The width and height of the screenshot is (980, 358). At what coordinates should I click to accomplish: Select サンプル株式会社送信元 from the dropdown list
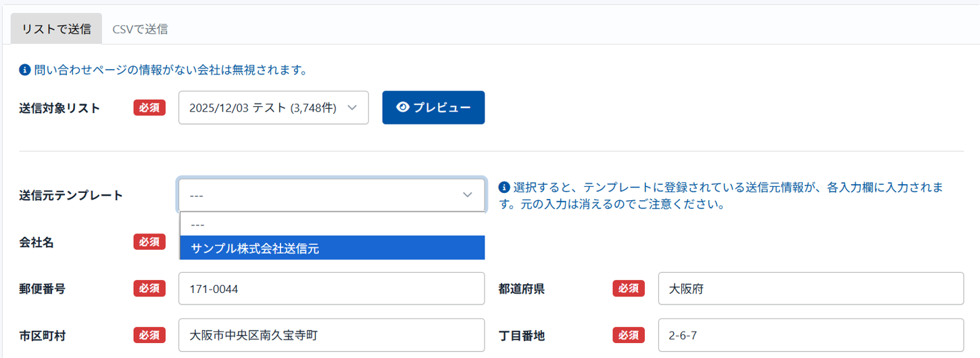(x=331, y=248)
